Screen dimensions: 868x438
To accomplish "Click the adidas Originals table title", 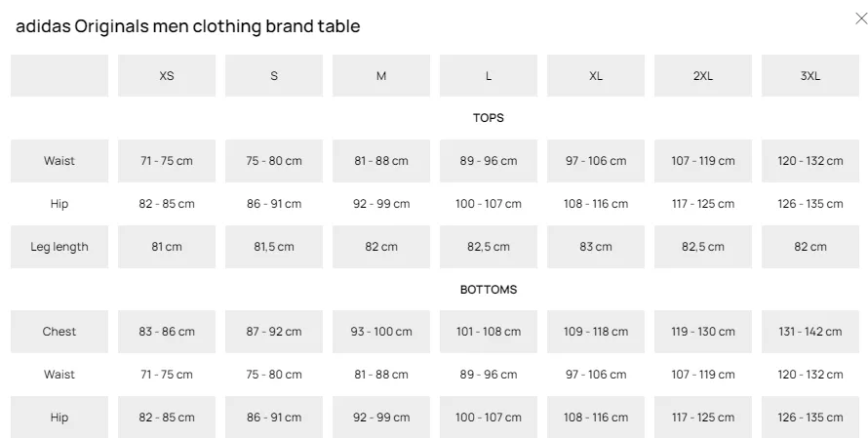I will coord(187,26).
